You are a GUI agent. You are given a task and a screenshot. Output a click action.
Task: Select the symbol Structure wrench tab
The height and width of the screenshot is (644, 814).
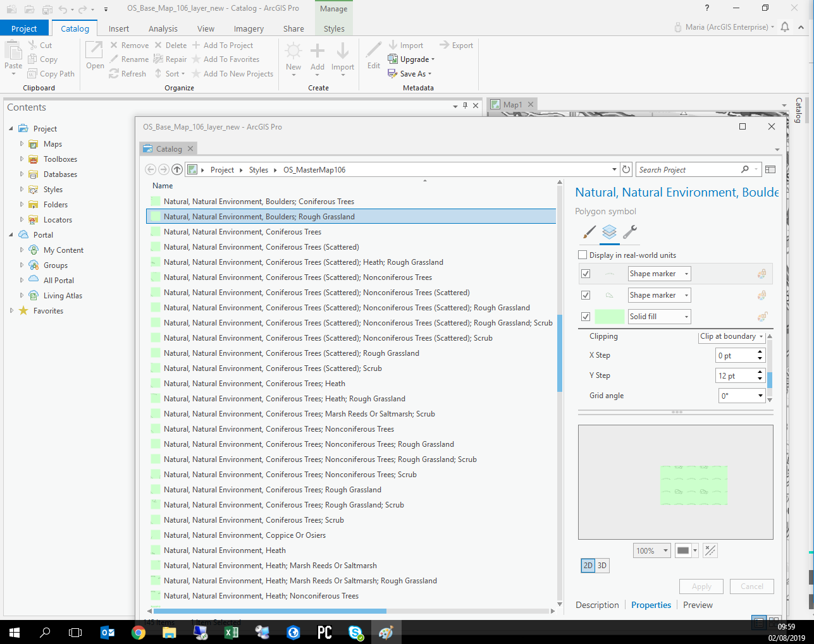[x=629, y=232]
